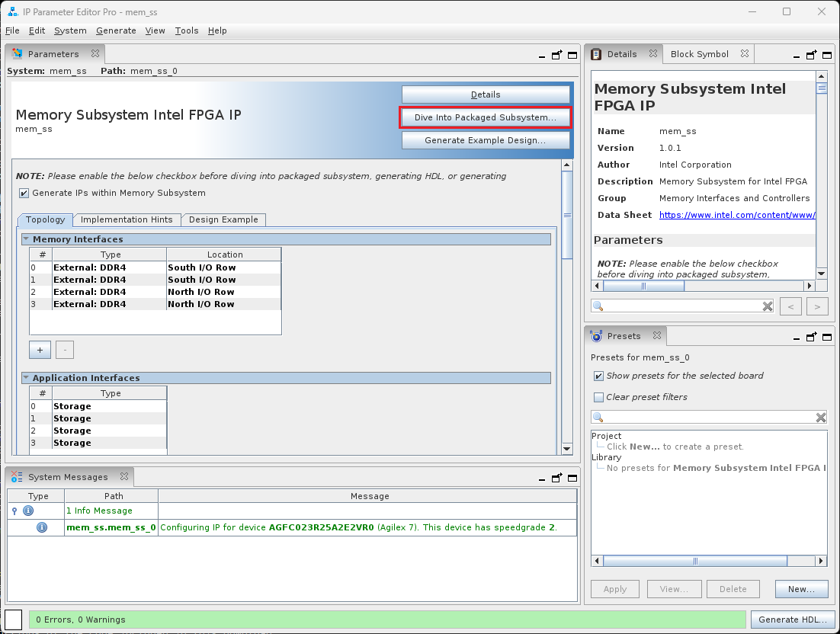Enable the Clear preset filters checkbox
This screenshot has width=840, height=634.
pyautogui.click(x=598, y=397)
